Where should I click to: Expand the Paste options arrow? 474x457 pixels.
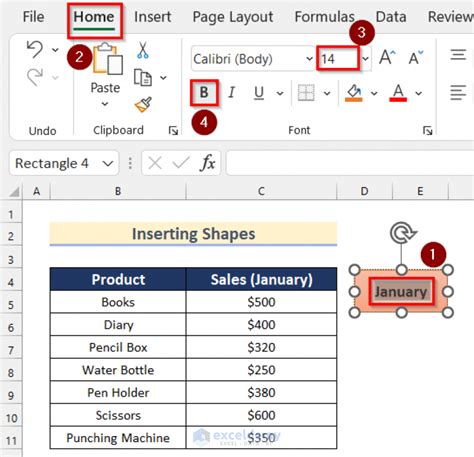105,104
